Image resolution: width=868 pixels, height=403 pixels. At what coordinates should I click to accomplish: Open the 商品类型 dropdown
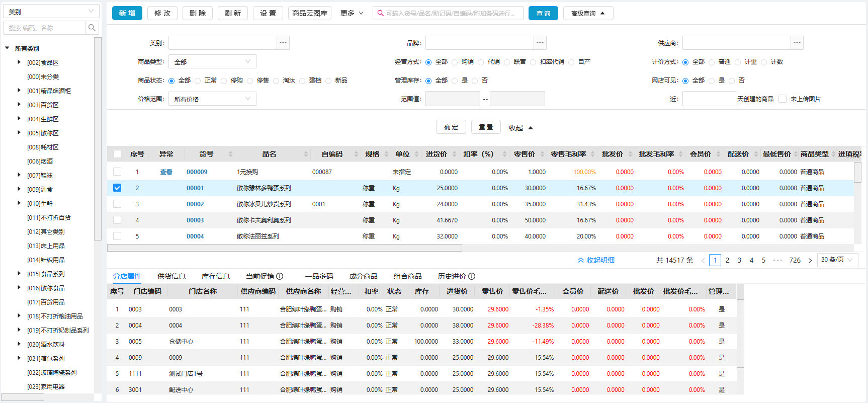coord(212,62)
